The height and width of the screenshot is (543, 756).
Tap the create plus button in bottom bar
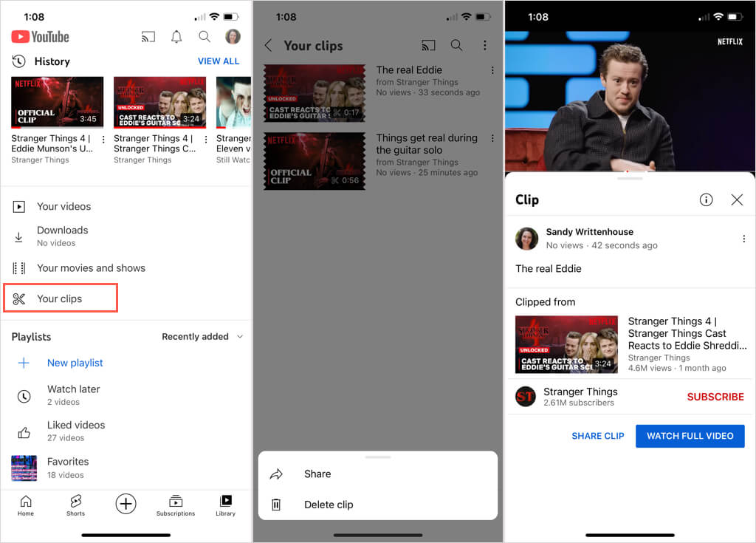[x=126, y=504]
